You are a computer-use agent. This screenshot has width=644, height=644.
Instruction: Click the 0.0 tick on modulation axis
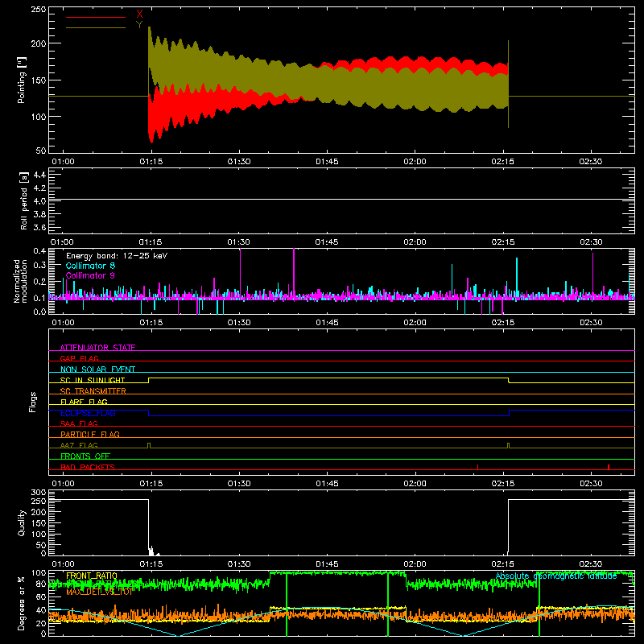coord(39,312)
